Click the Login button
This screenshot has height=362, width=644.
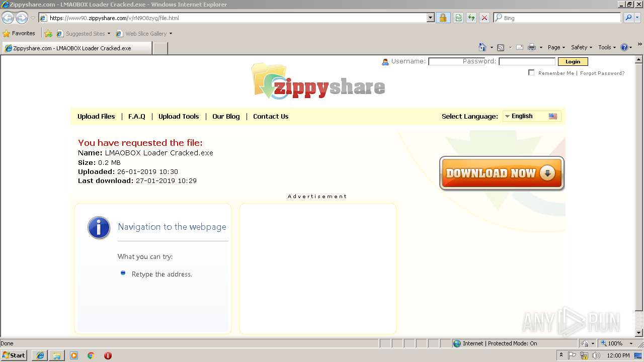[573, 61]
